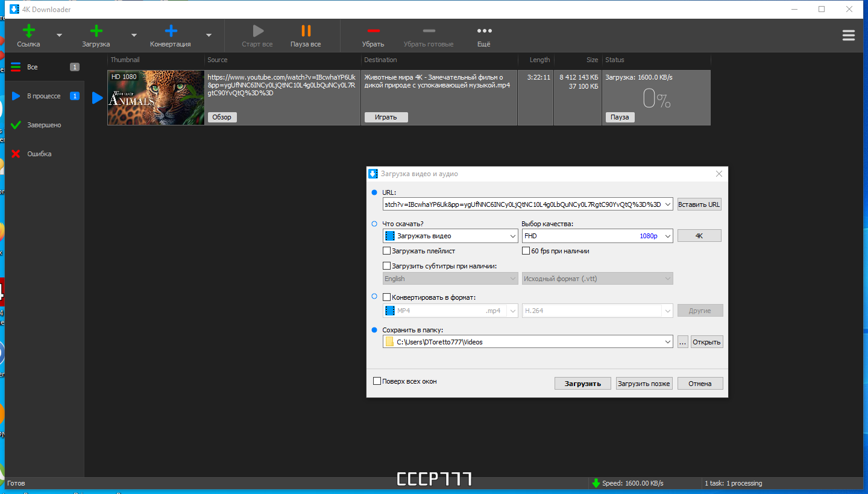868x494 pixels.
Task: Click the 0% download progress indicator
Action: (656, 98)
